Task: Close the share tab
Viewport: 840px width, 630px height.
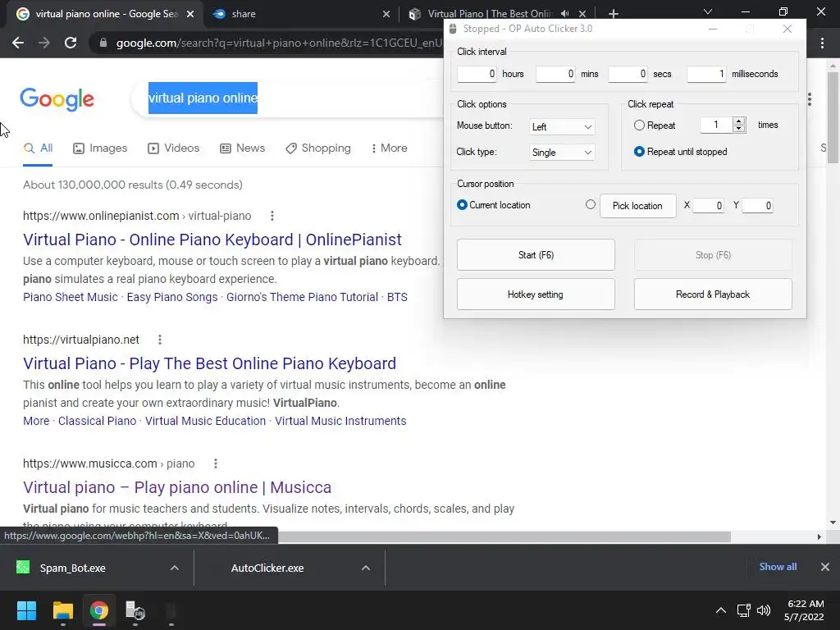Action: (386, 14)
